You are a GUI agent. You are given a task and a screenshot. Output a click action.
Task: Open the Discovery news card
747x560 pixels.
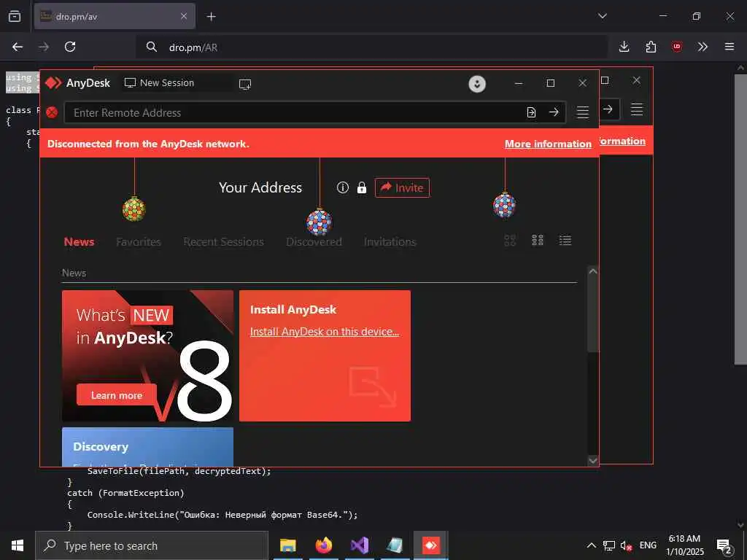pos(147,447)
